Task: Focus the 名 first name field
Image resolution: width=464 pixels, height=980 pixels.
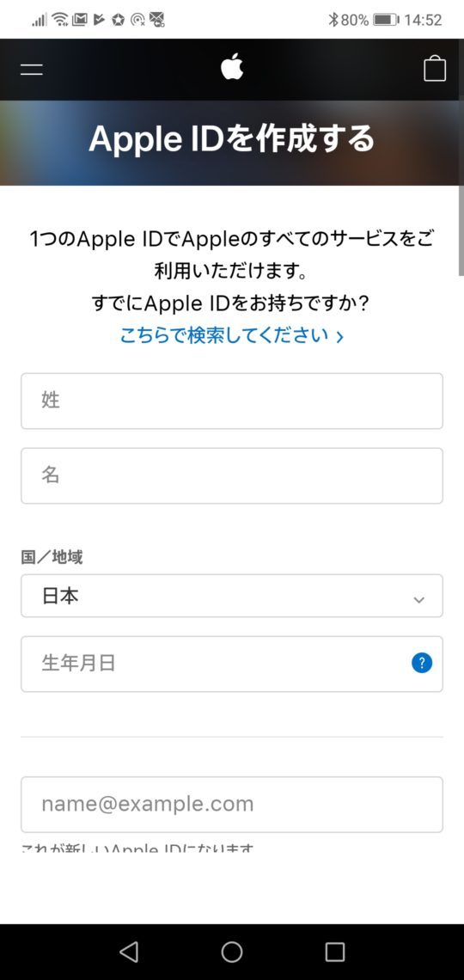Action: point(232,475)
